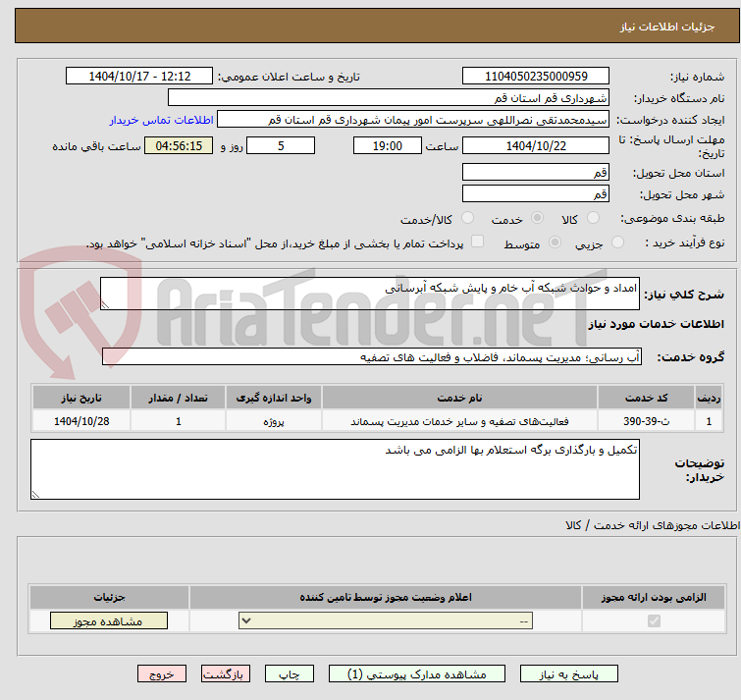Click the جزئیات اطلاعات نیاز page title
Viewport: 741px width, 700px height.
tap(667, 27)
